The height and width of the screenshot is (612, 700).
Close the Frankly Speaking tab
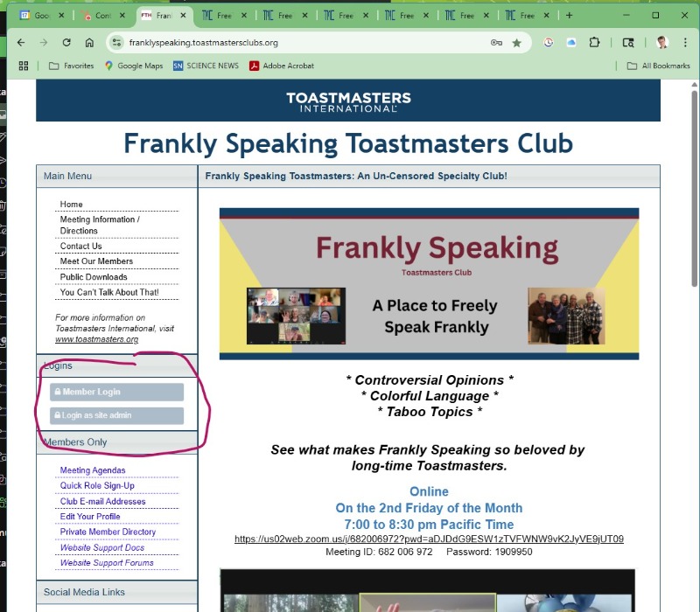[x=183, y=16]
